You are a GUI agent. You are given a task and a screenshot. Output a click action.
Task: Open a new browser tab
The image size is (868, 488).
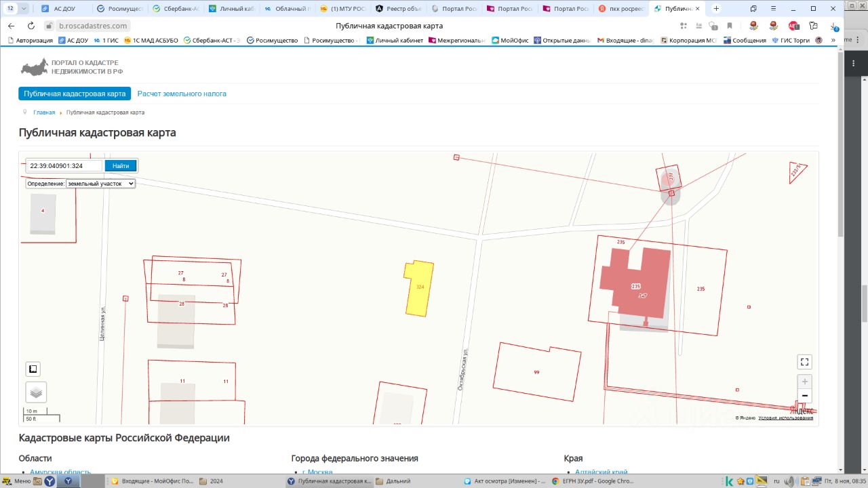tap(716, 9)
